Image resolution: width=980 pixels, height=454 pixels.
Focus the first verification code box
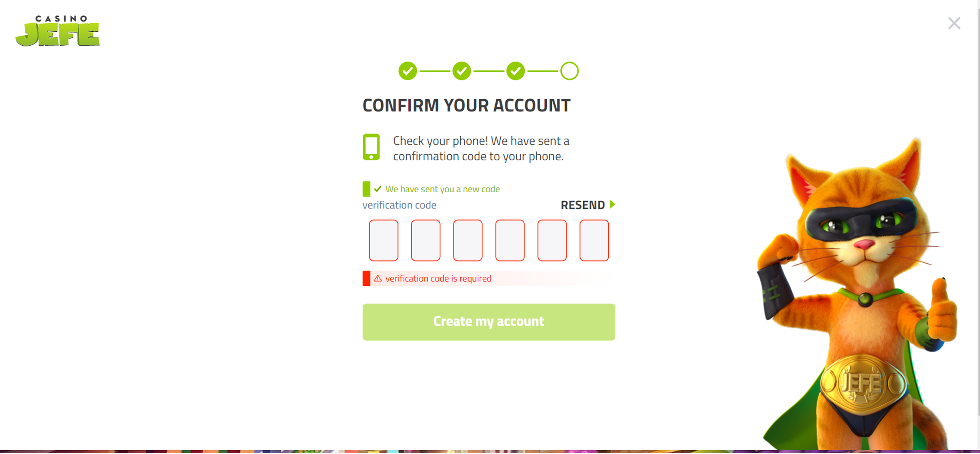coord(383,240)
